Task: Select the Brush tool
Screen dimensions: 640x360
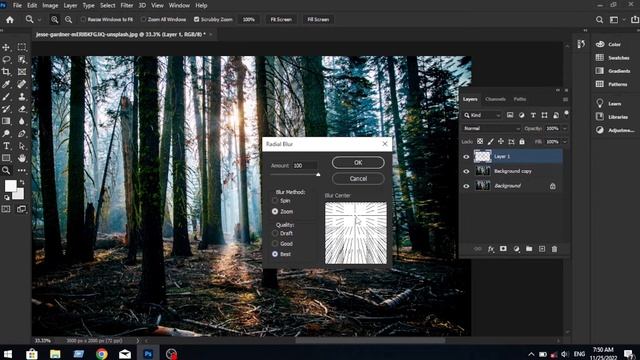Action: 6,97
